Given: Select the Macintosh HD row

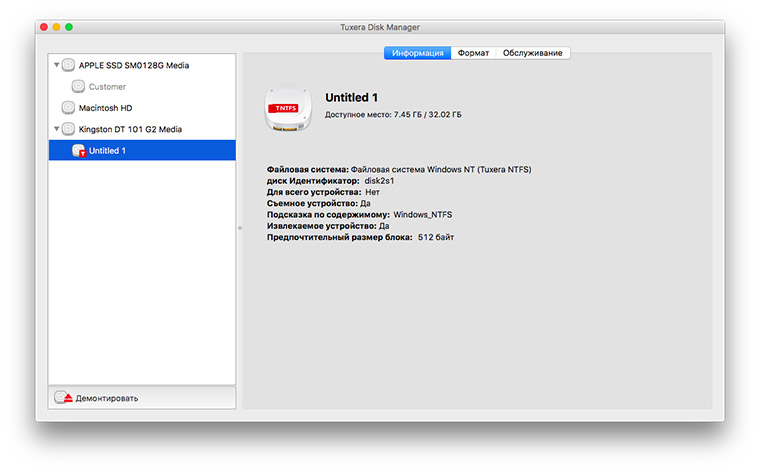Looking at the screenshot, I should click(142, 108).
